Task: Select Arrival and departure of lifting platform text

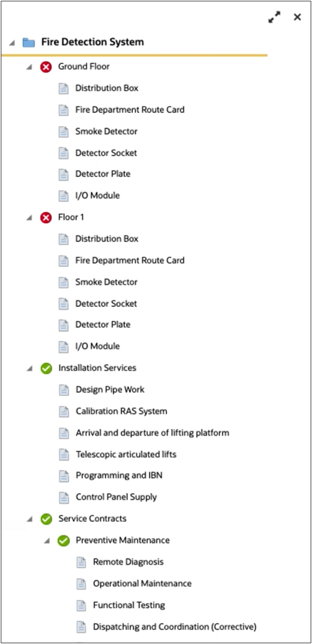Action: coord(152,433)
